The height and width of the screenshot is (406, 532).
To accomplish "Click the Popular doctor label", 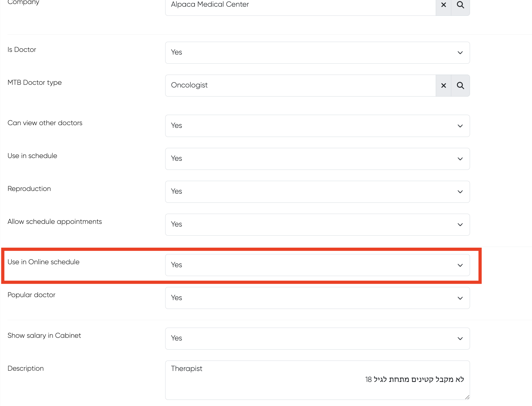I will (32, 295).
